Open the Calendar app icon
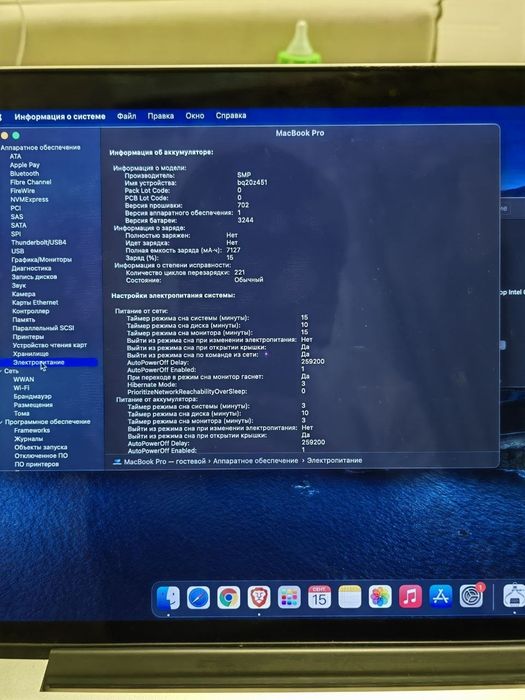This screenshot has height=700, width=525. coord(320,597)
